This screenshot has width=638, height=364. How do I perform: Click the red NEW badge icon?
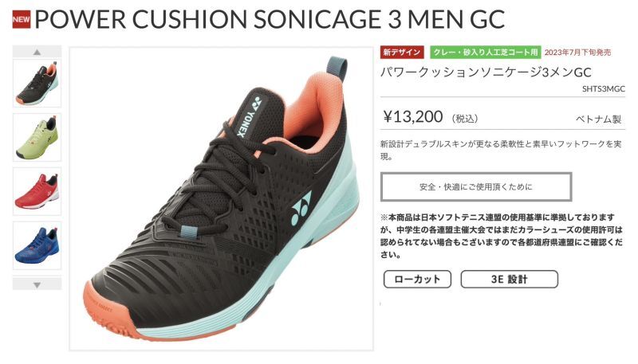(22, 19)
